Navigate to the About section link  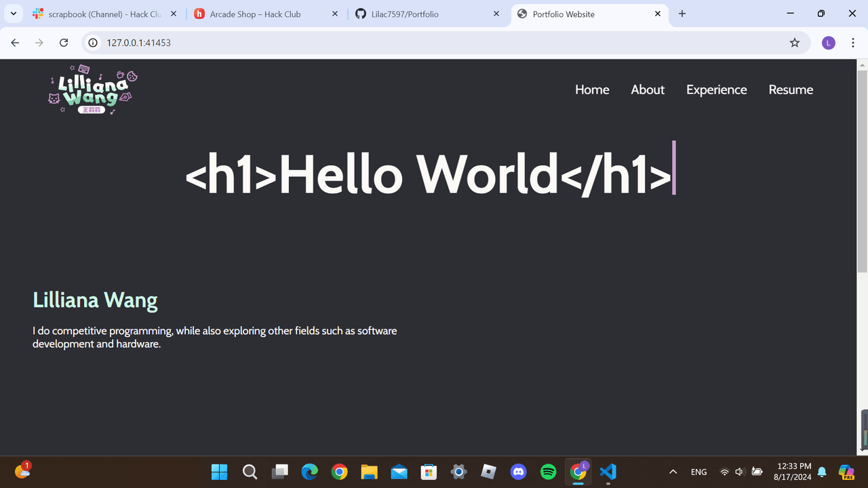[648, 89]
